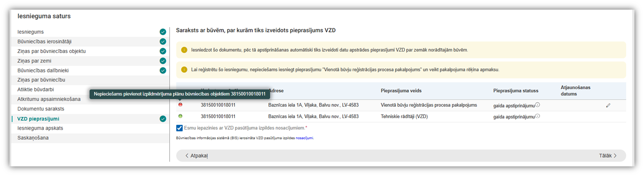Click the warning icon in the first yellow notice
This screenshot has width=644, height=176.
tap(184, 50)
